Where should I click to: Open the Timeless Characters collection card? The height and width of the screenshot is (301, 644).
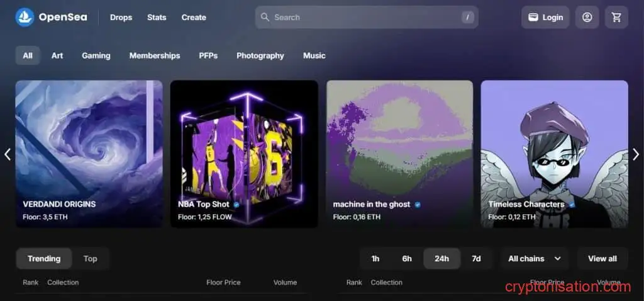tap(555, 154)
